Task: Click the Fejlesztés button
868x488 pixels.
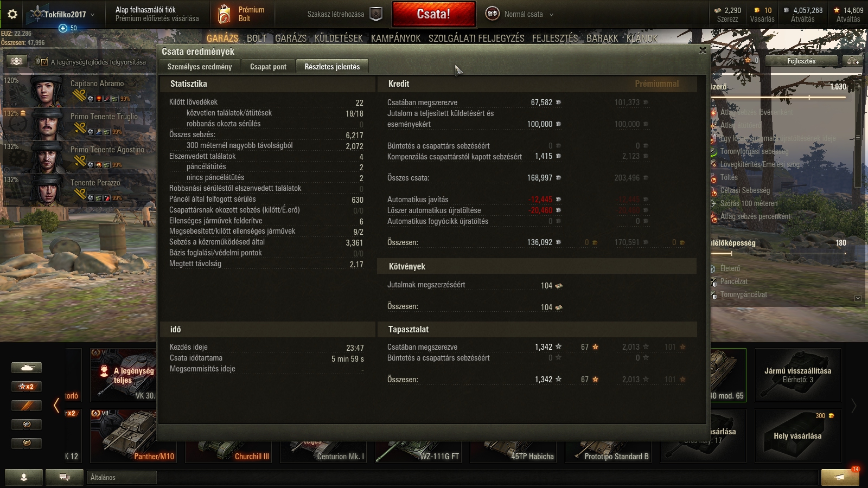Action: (801, 61)
